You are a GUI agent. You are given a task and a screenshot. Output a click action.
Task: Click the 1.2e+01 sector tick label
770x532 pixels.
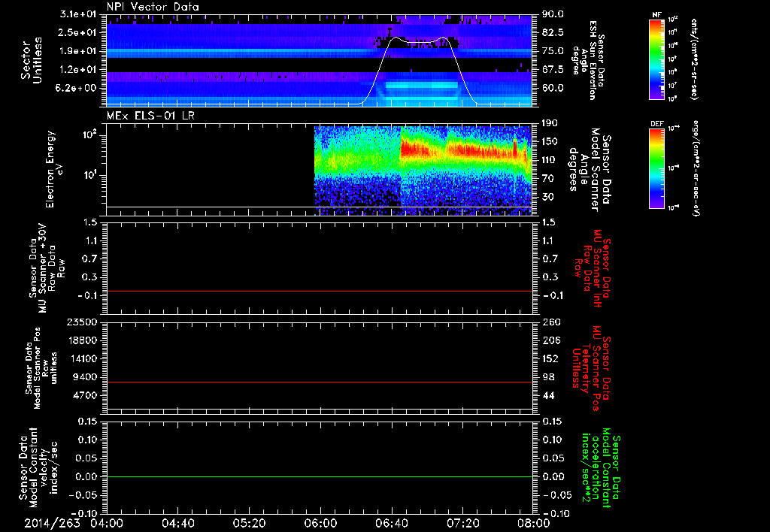point(78,70)
